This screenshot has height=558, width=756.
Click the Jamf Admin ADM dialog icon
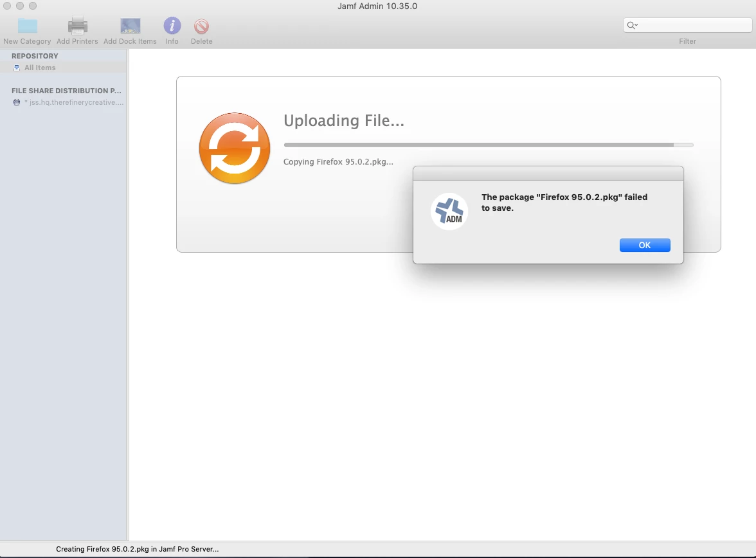click(x=449, y=212)
